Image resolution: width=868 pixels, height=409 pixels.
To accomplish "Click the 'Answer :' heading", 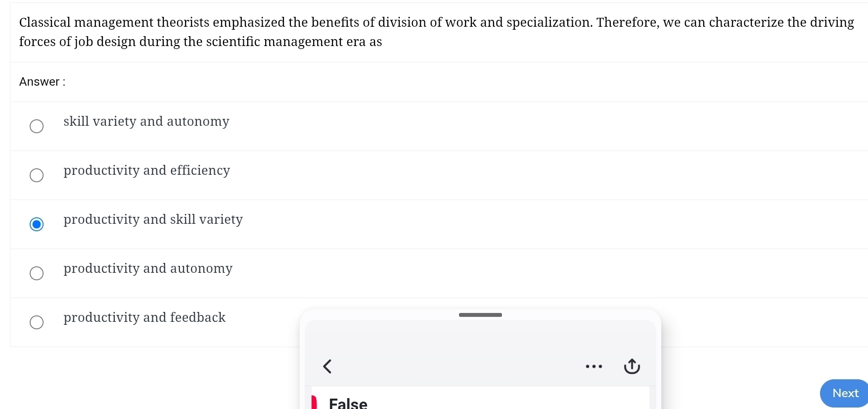I will (x=42, y=82).
